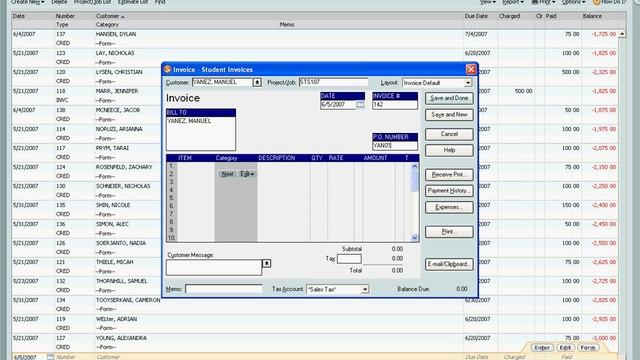
Task: Sort register by Customer column header
Action: [x=110, y=16]
